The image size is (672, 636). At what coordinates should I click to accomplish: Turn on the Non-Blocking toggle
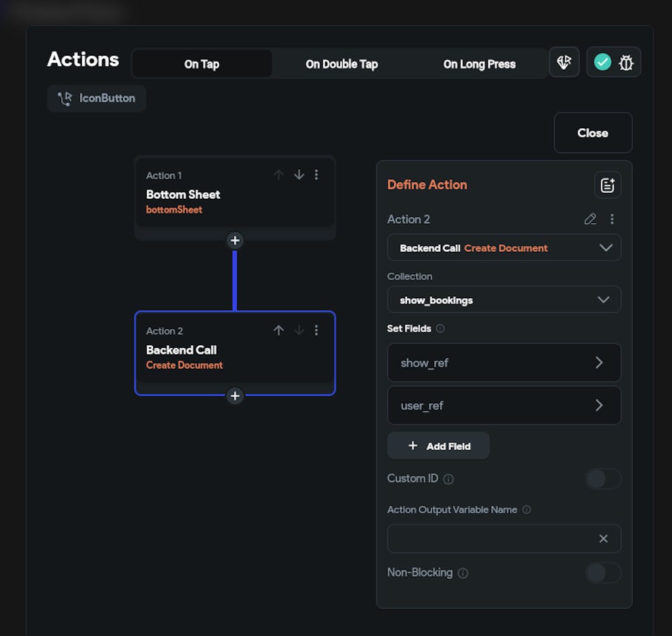point(603,573)
